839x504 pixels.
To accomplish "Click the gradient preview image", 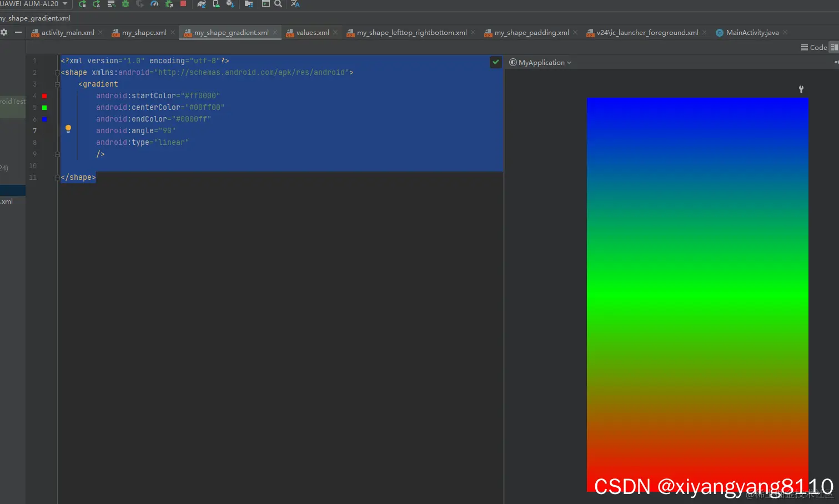I will [x=697, y=295].
